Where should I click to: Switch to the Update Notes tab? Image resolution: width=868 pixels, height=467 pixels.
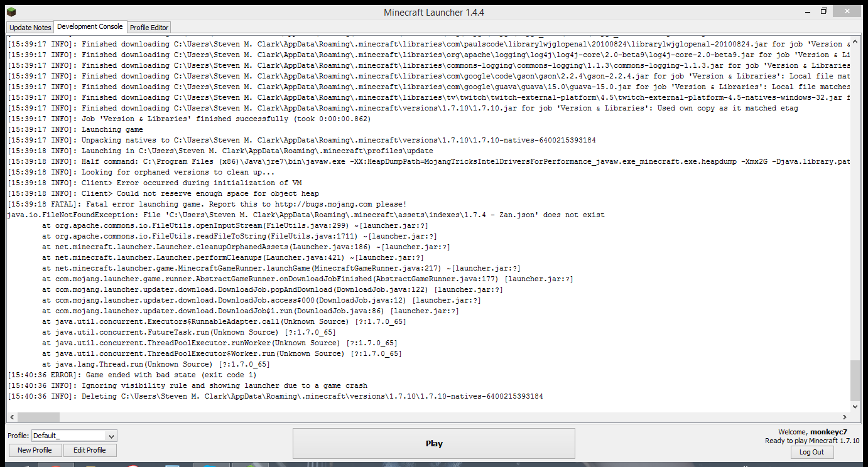tap(30, 28)
